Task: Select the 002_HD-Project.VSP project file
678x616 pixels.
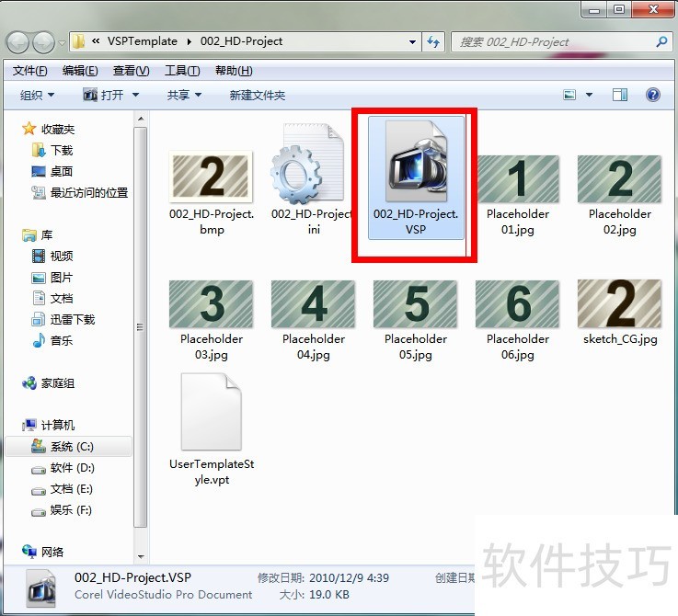Action: tap(416, 177)
